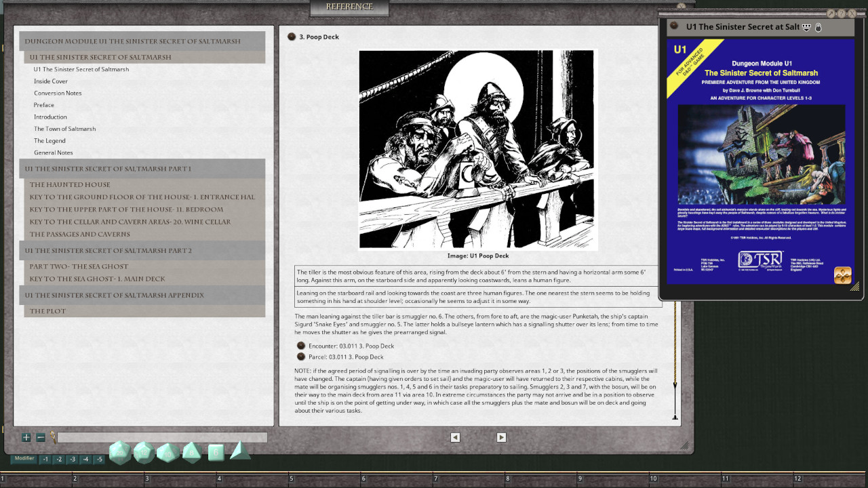Collapse the Saltmarsh Part 2 section header
Viewport: 868px width, 488px height.
pos(142,251)
